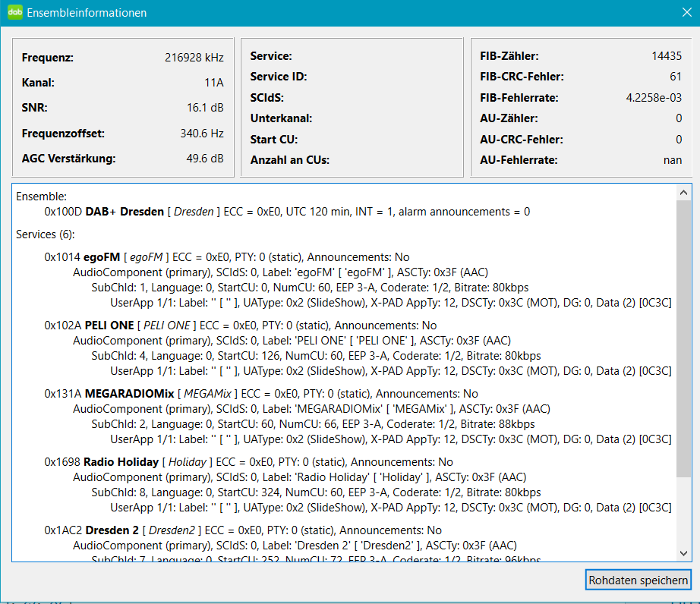This screenshot has height=604, width=700.
Task: Select the Radio Holiday service heading line
Action: click(x=248, y=462)
